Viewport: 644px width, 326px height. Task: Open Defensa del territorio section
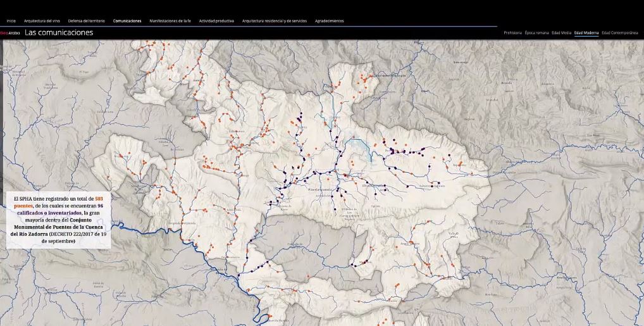[86, 21]
